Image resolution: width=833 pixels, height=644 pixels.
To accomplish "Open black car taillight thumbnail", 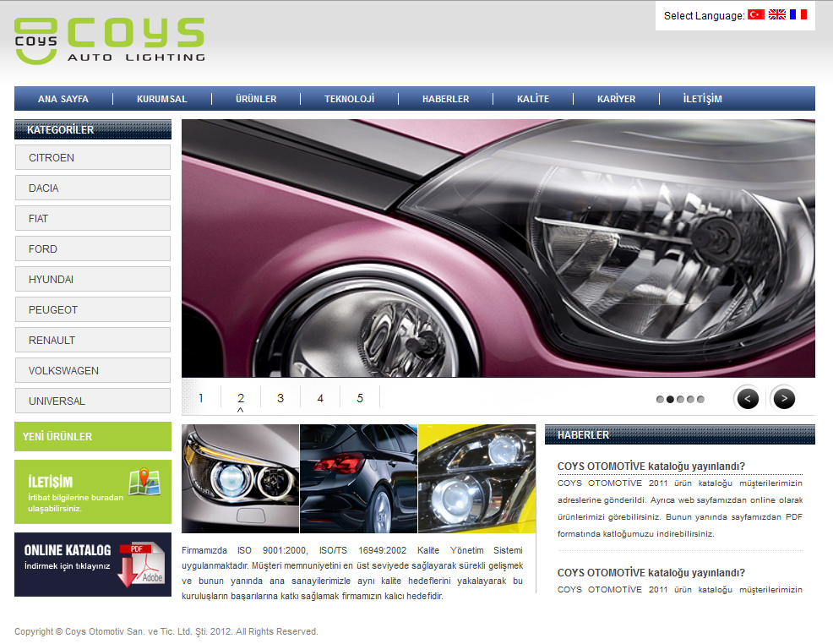I will click(358, 478).
